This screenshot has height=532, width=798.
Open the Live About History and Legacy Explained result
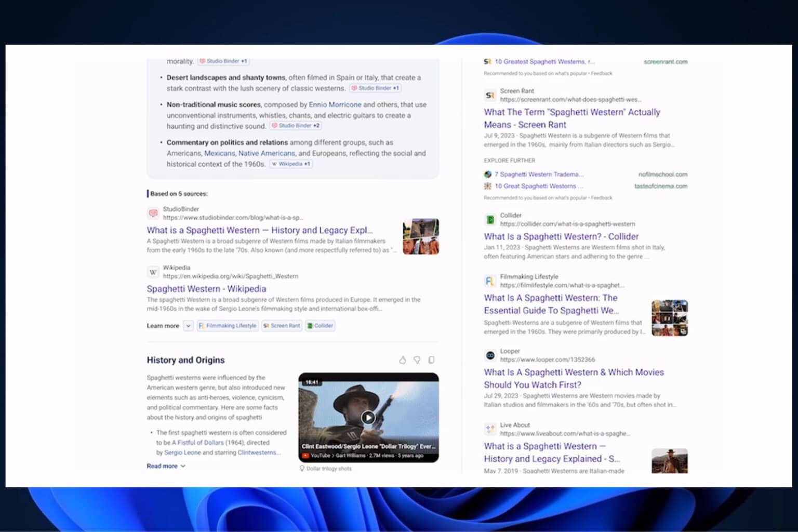click(x=552, y=453)
